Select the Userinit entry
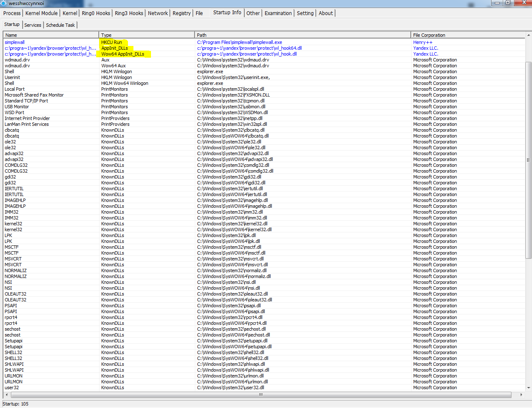The image size is (532, 408). 12,77
